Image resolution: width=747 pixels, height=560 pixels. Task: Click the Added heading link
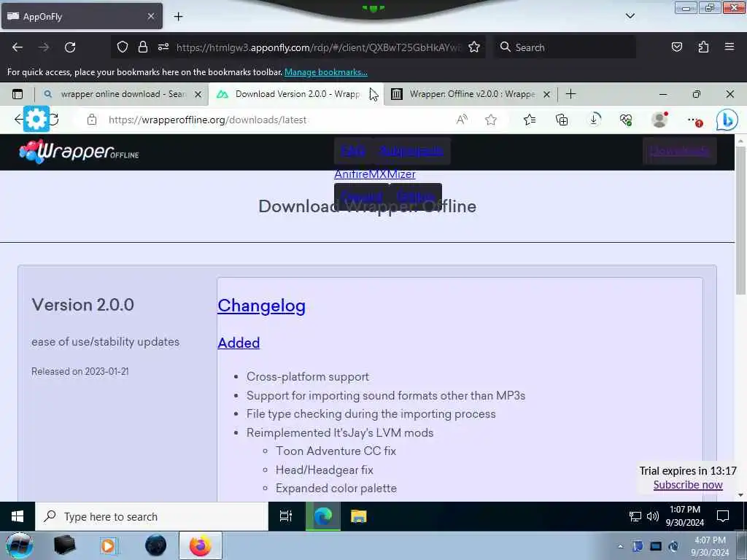(239, 343)
